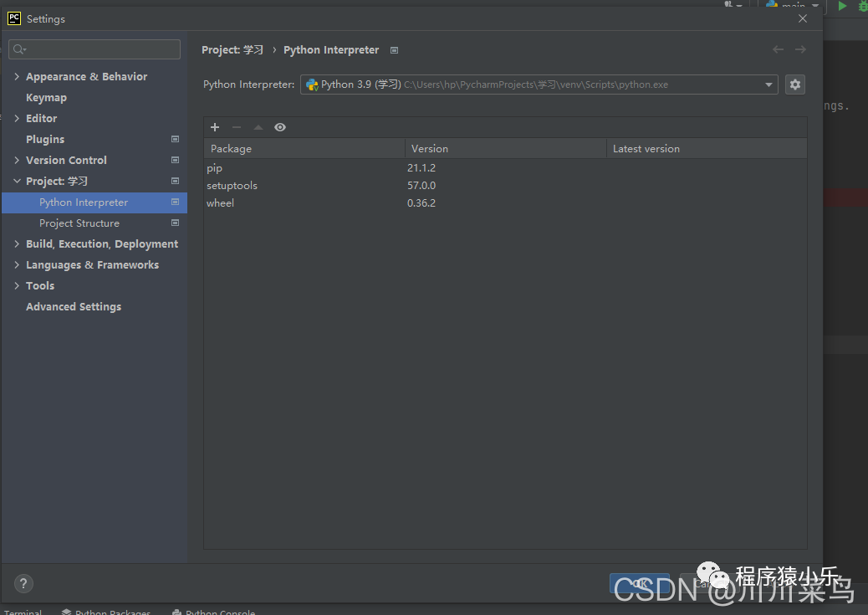This screenshot has width=868, height=615.
Task: Click the add package plus icon
Action: [215, 127]
